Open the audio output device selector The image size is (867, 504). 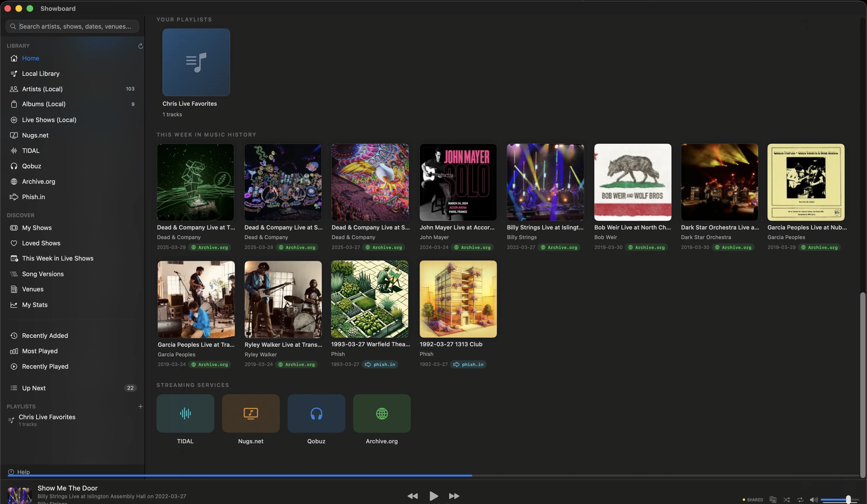pyautogui.click(x=773, y=499)
